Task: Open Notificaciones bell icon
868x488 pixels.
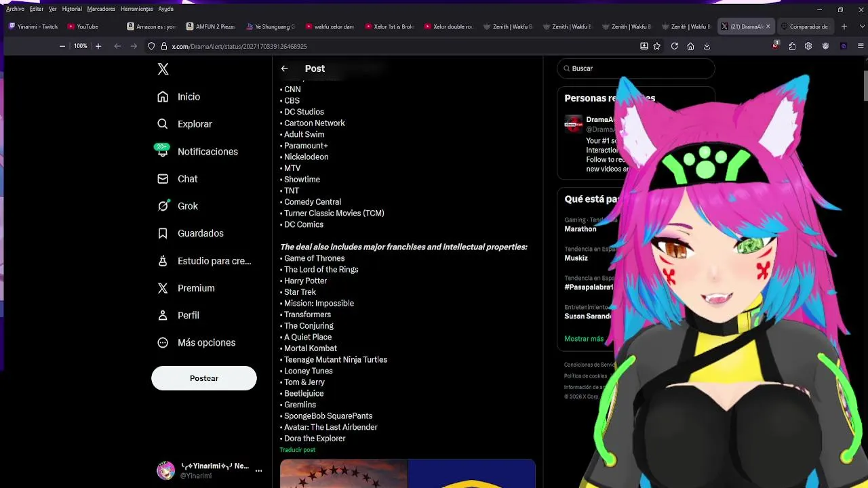Action: tap(163, 152)
